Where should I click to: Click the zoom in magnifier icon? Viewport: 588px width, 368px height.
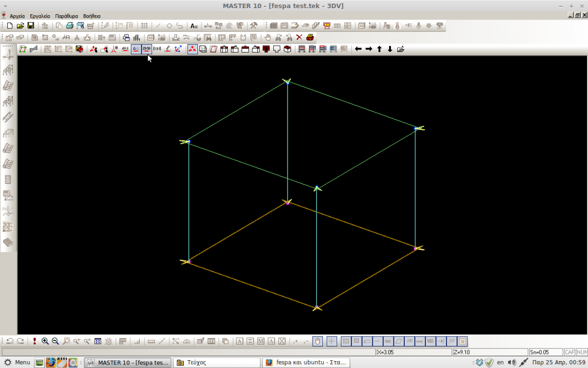45,341
